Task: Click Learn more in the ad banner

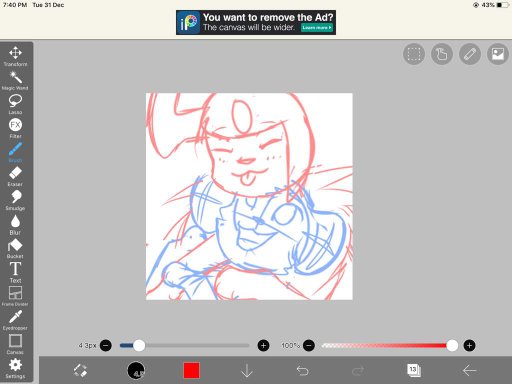Action: click(x=317, y=28)
